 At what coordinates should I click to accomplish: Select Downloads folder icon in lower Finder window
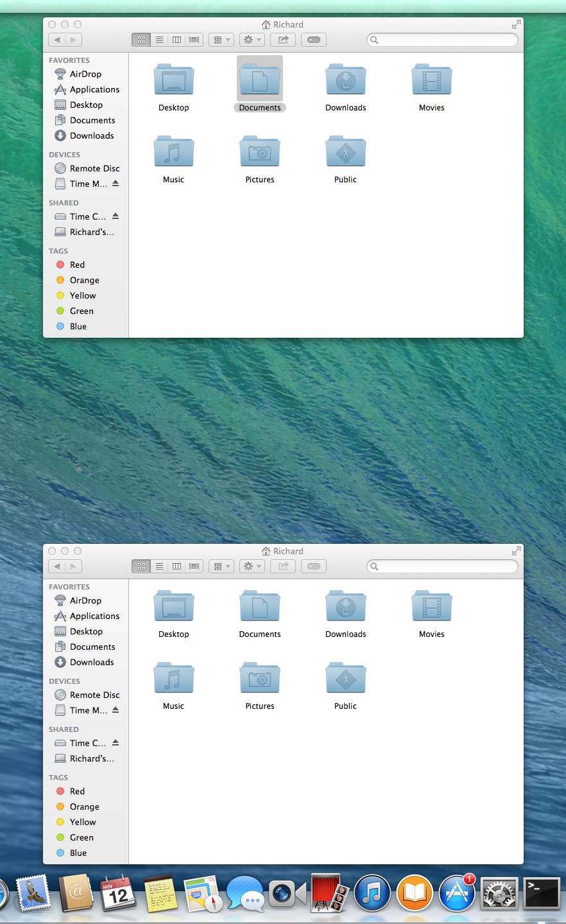pyautogui.click(x=346, y=606)
